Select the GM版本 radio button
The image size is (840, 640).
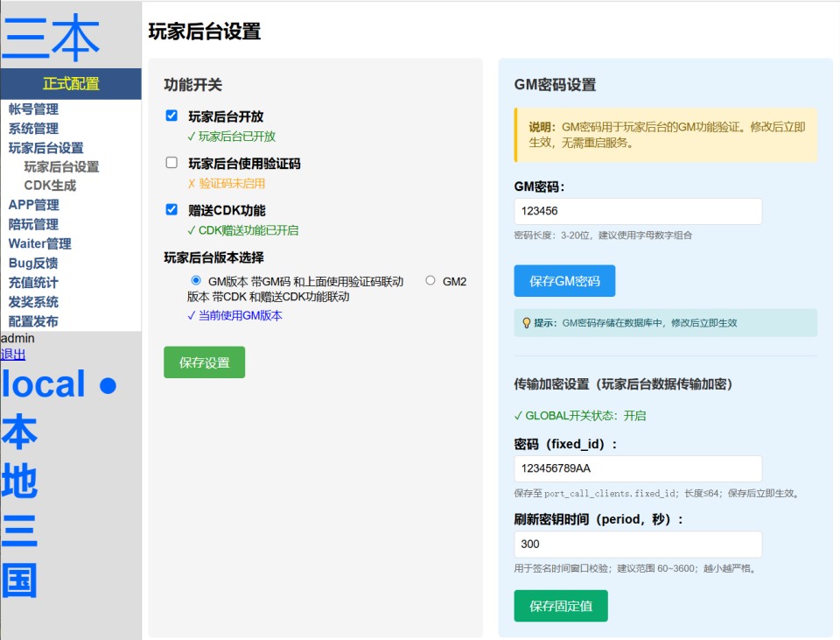[196, 281]
